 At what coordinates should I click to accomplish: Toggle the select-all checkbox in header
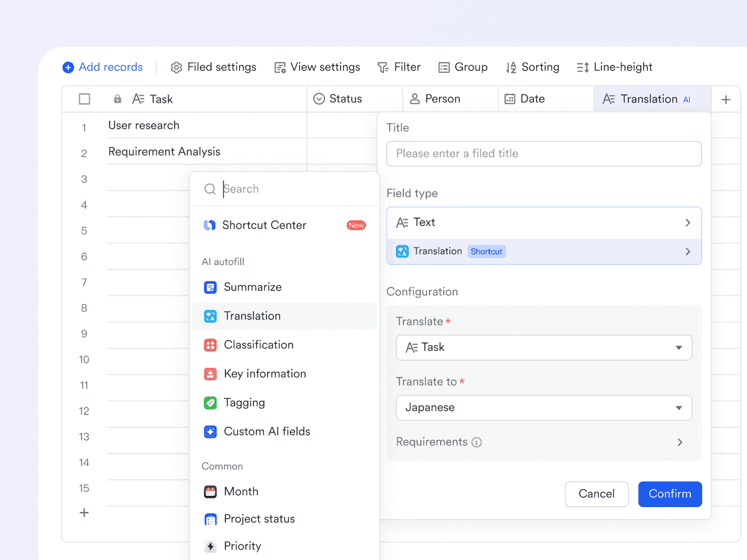(85, 99)
